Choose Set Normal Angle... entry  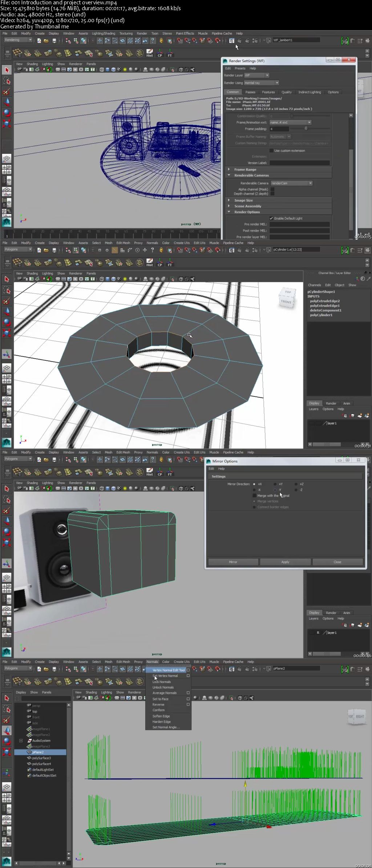tap(166, 727)
